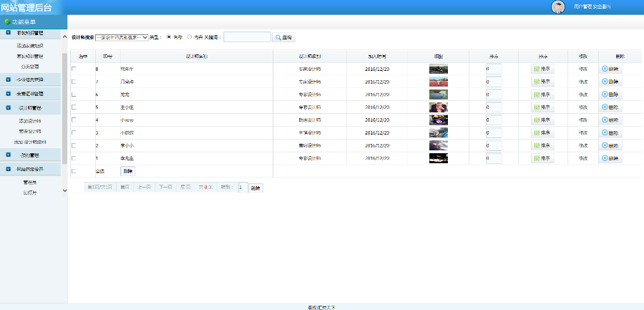
Task: Delete the row with ID 4
Action: 610,120
